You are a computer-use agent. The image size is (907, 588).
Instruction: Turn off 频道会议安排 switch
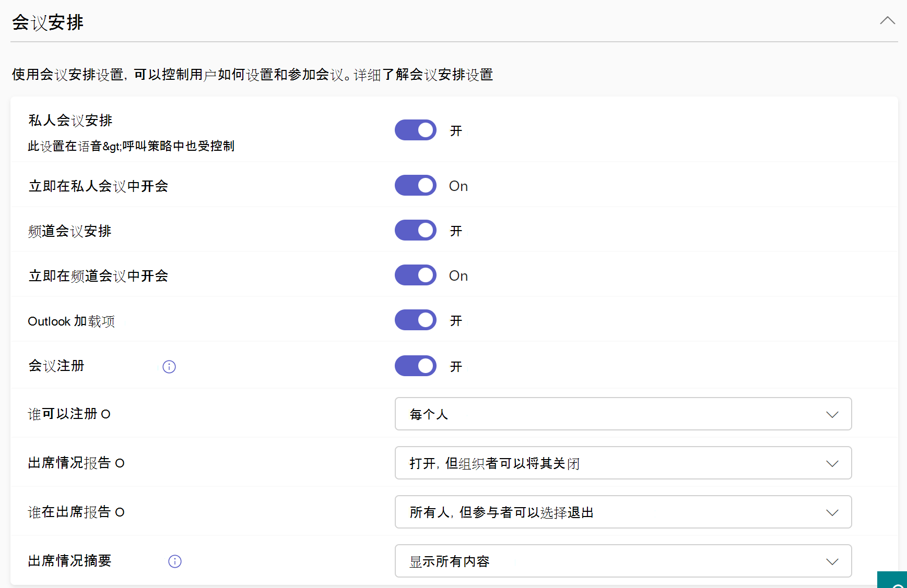[x=416, y=230]
